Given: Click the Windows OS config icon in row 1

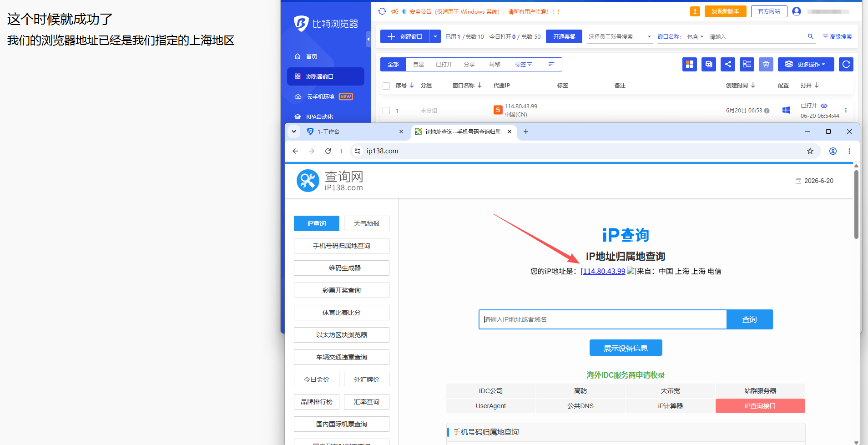Looking at the screenshot, I should (786, 110).
